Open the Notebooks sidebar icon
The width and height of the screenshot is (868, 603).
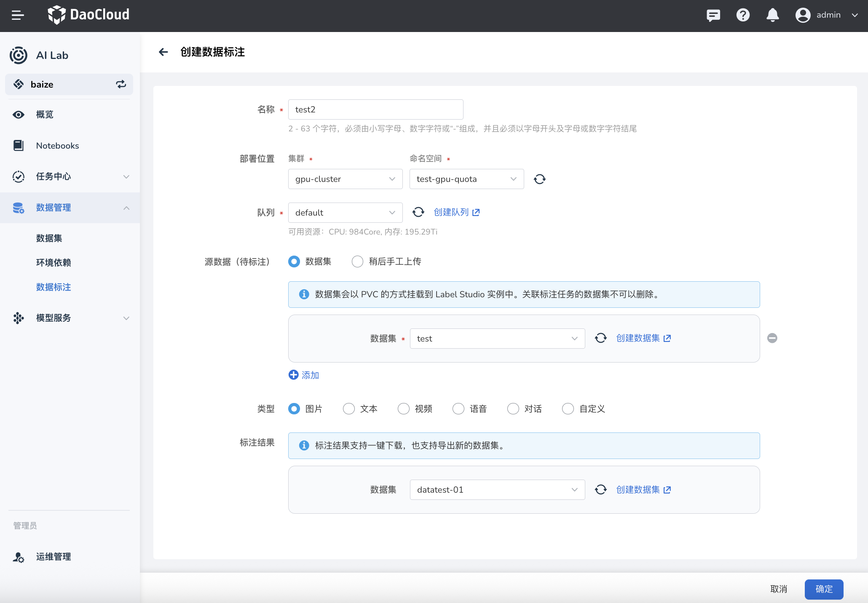[x=18, y=145]
